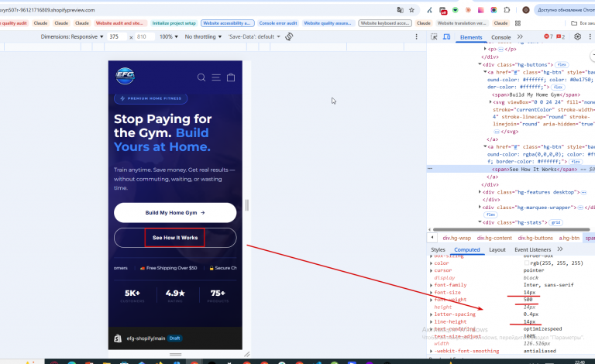The height and width of the screenshot is (364, 595).
Task: Open device toolbar three-dot options menu
Action: [x=416, y=36]
